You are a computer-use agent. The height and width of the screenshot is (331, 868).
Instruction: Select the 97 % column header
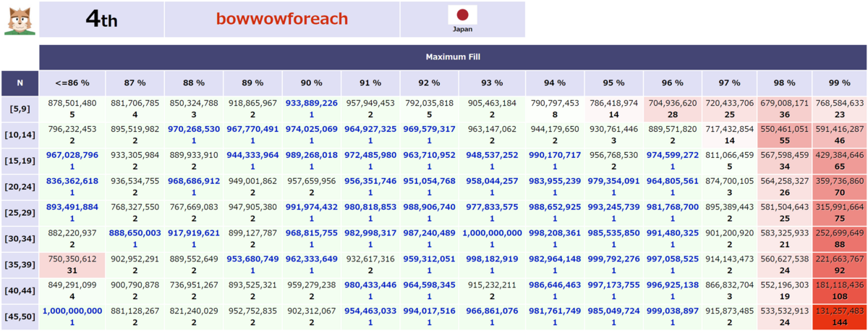click(728, 83)
